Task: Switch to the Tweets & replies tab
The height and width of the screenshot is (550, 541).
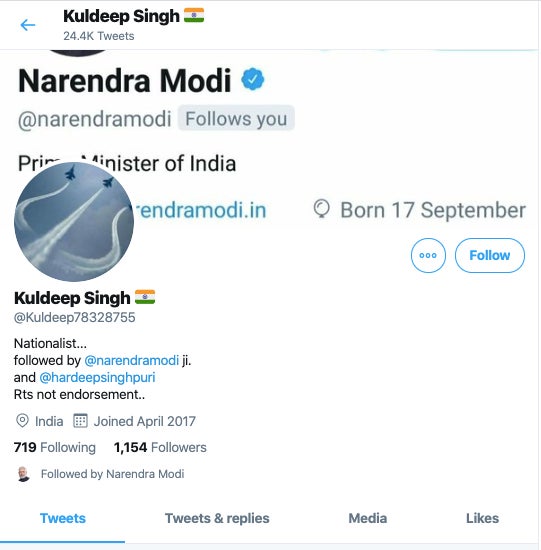Action: [x=217, y=518]
